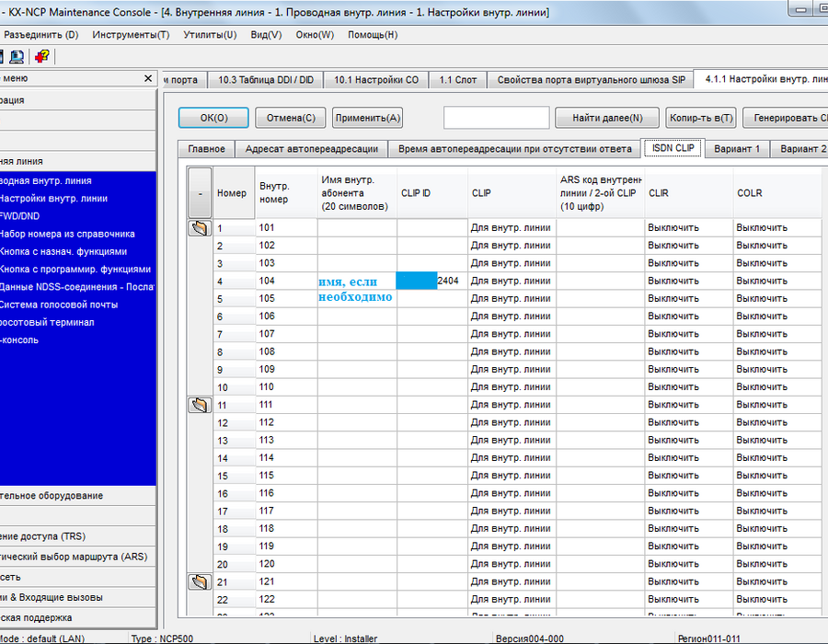Click the hand icon beside row 1
Viewport: 828px width, 644px height.
200,228
